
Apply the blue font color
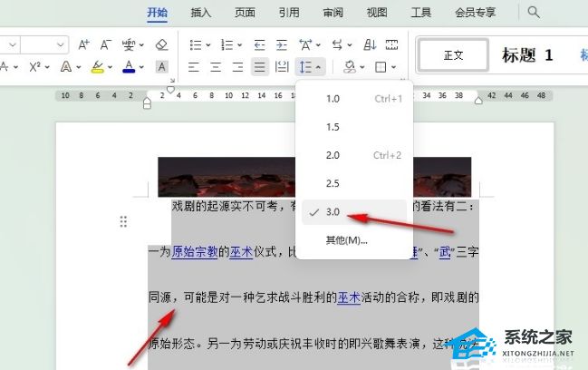click(129, 67)
